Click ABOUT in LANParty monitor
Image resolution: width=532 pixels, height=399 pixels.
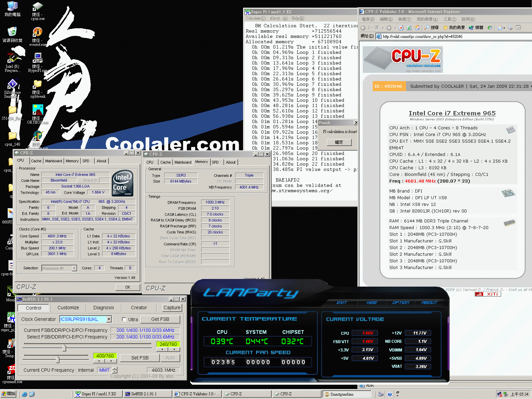tap(429, 303)
